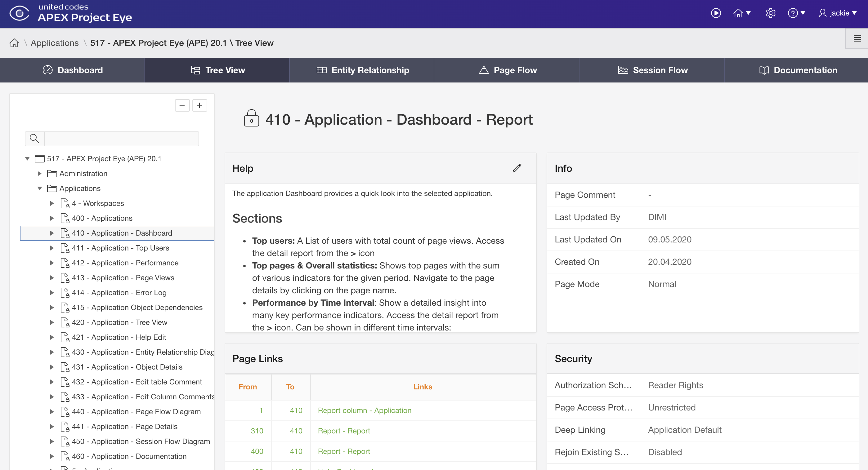The width and height of the screenshot is (868, 470).
Task: Click page icon of 411 - Top Users
Action: (65, 248)
